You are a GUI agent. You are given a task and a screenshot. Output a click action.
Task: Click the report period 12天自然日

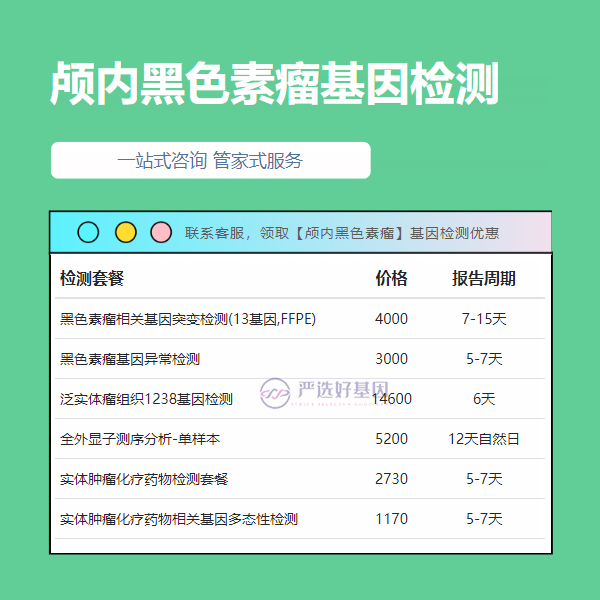[x=484, y=439]
